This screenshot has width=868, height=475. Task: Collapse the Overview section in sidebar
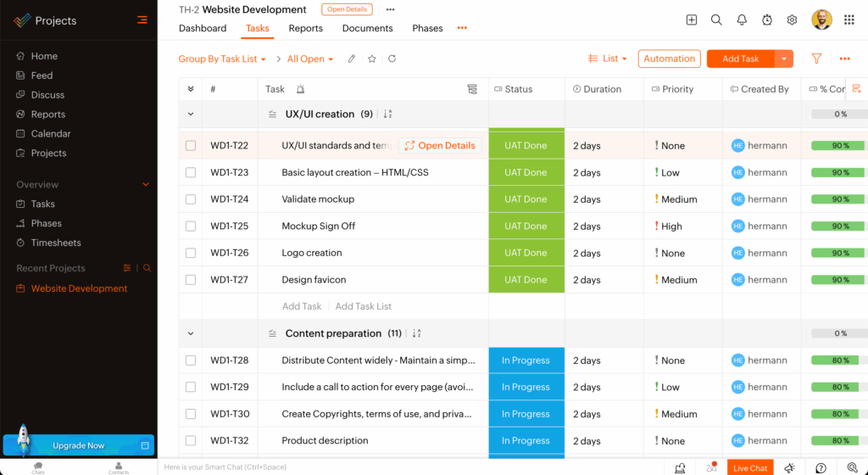[146, 184]
